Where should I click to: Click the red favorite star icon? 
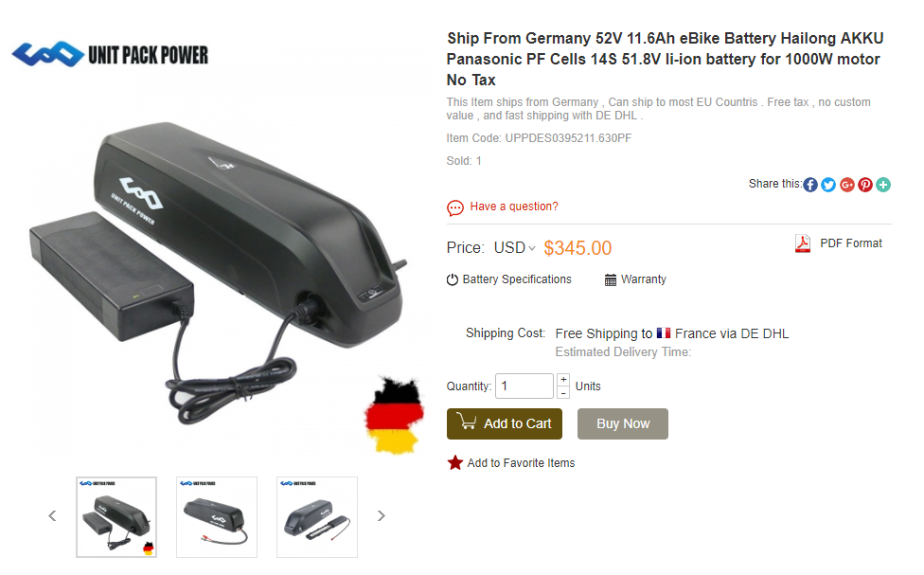pos(455,463)
